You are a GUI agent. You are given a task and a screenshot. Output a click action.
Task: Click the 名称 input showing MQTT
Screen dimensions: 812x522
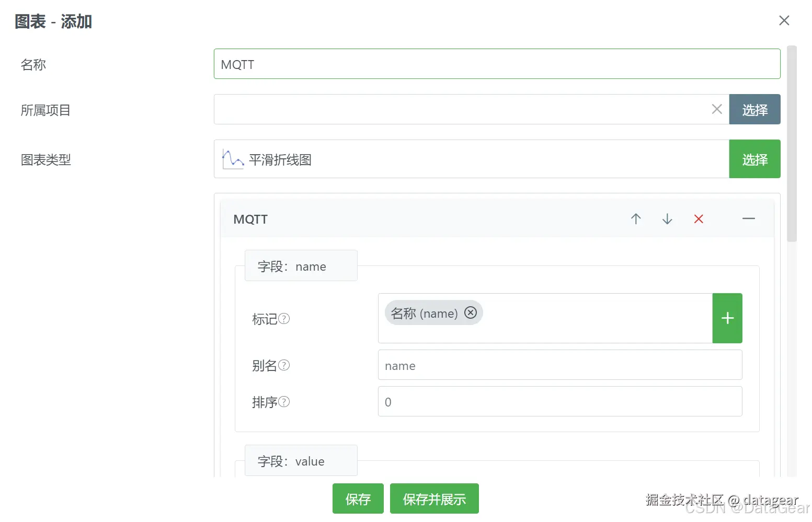[x=496, y=64]
